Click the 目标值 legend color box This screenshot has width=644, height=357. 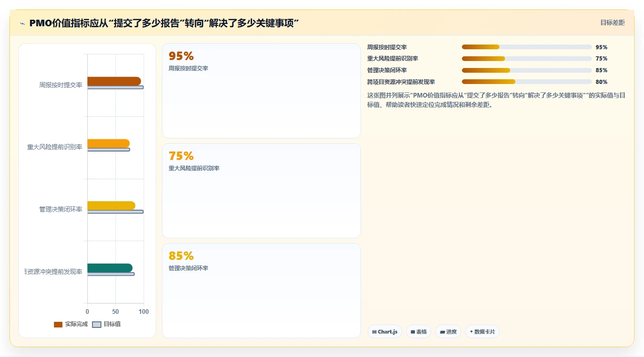click(97, 325)
